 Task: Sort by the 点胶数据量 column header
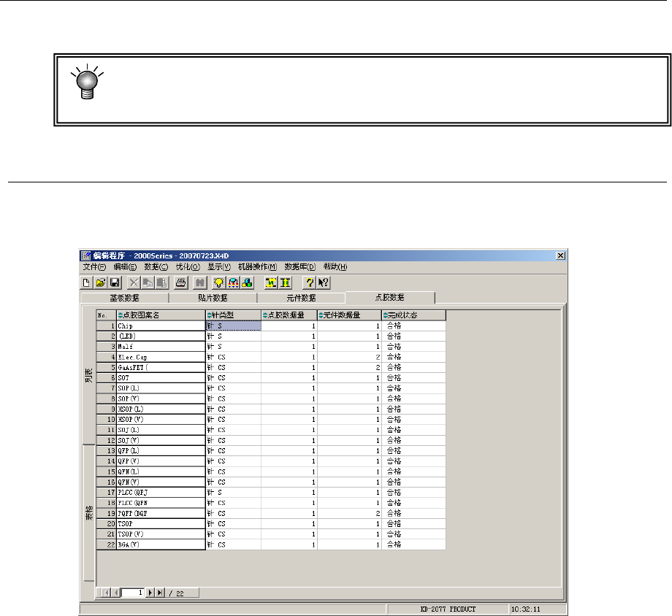pyautogui.click(x=289, y=315)
